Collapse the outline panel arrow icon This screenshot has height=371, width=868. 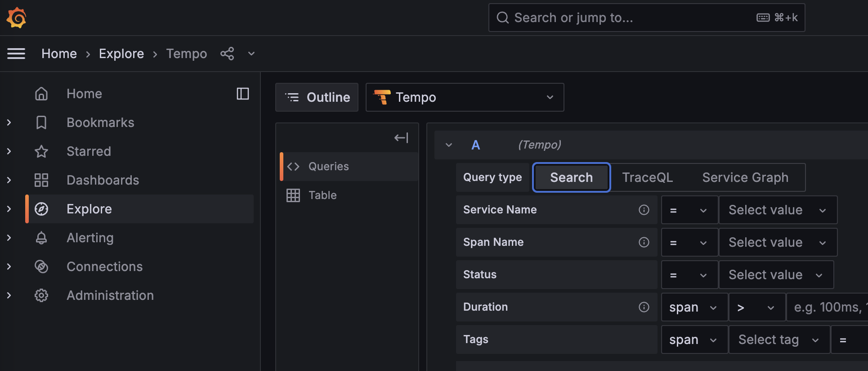coord(401,138)
